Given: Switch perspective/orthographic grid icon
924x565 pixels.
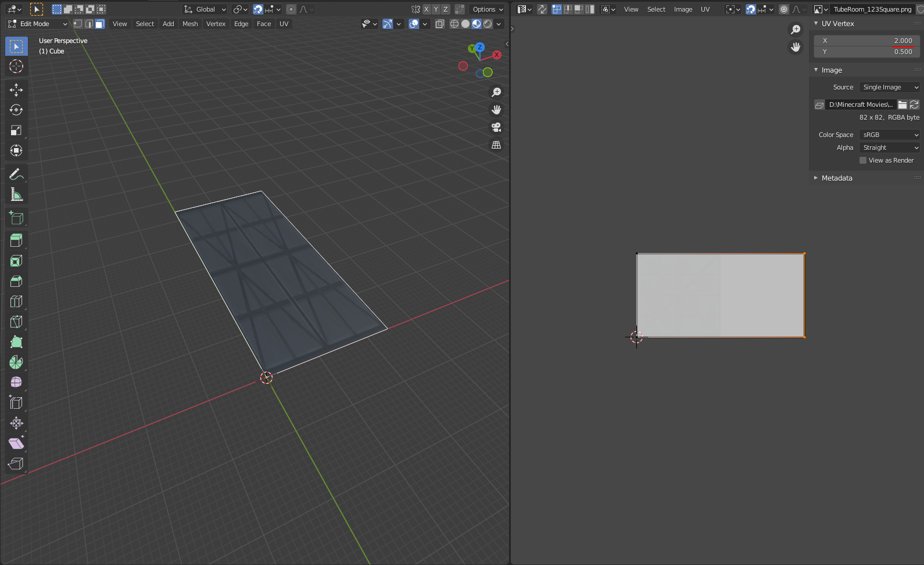Looking at the screenshot, I should click(x=496, y=145).
